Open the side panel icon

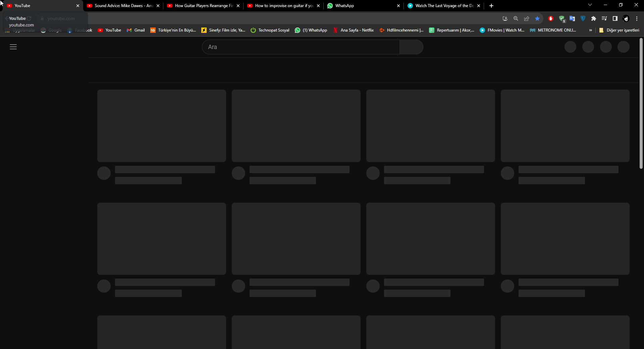click(615, 18)
